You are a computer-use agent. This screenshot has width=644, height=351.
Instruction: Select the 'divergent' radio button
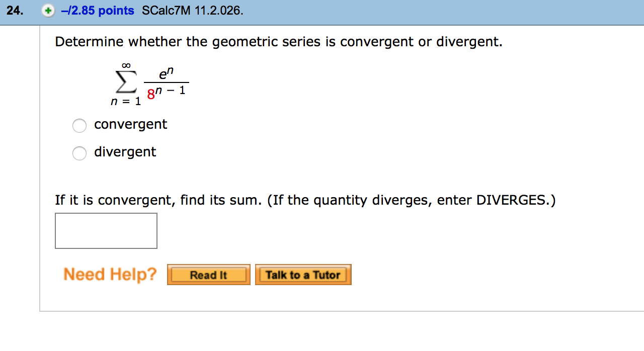(x=79, y=153)
